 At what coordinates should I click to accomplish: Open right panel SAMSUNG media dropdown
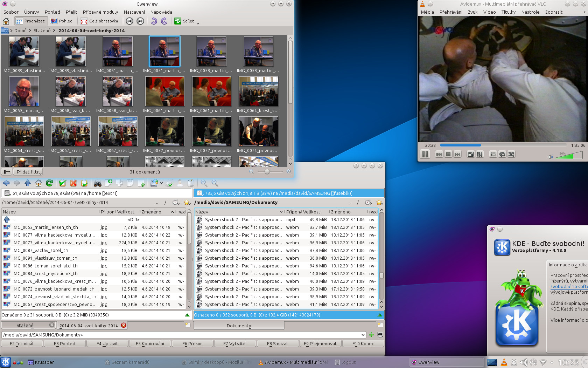(200, 193)
